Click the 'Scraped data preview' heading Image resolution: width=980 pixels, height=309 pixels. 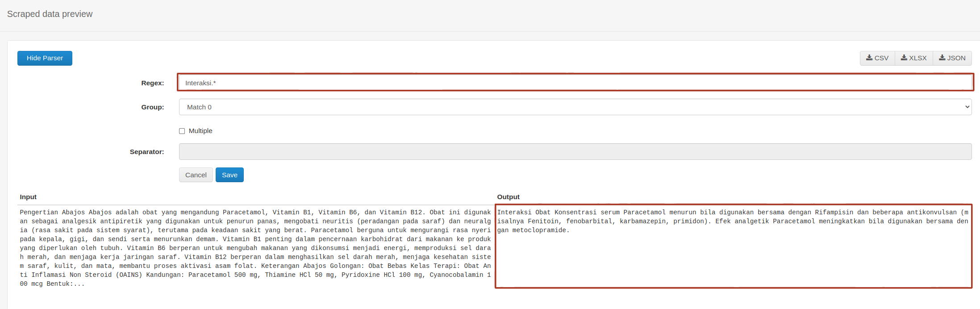coord(50,14)
